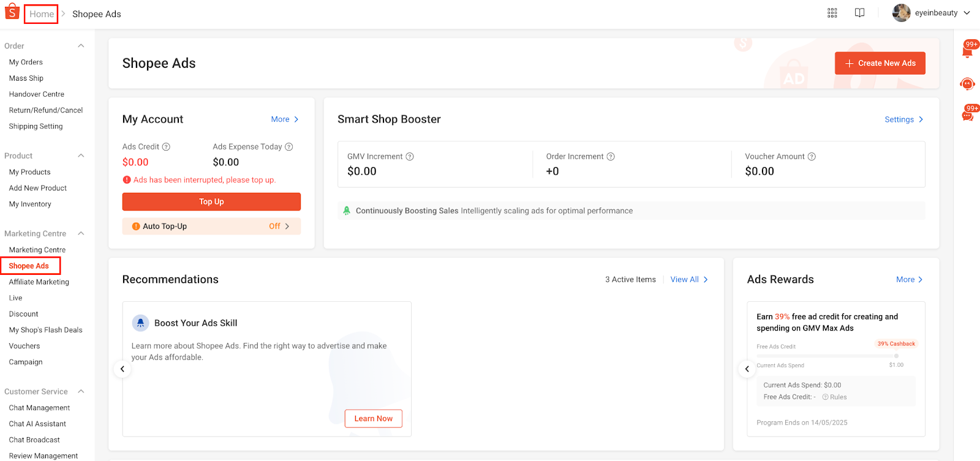Open Review Management in sidebar
The image size is (980, 461).
pos(43,455)
